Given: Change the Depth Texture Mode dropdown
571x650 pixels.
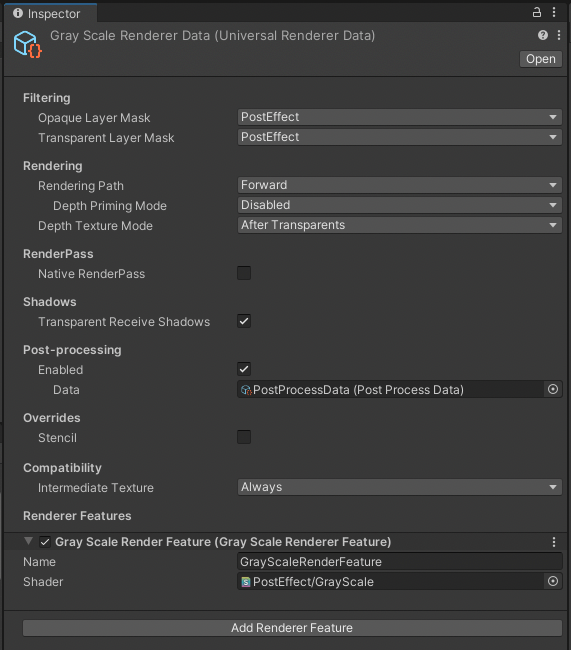Looking at the screenshot, I should (x=400, y=225).
